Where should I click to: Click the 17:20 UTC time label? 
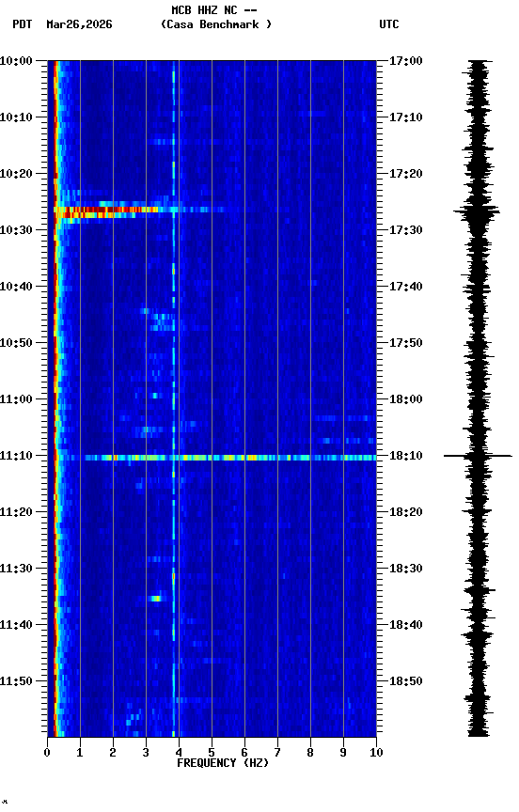[406, 174]
